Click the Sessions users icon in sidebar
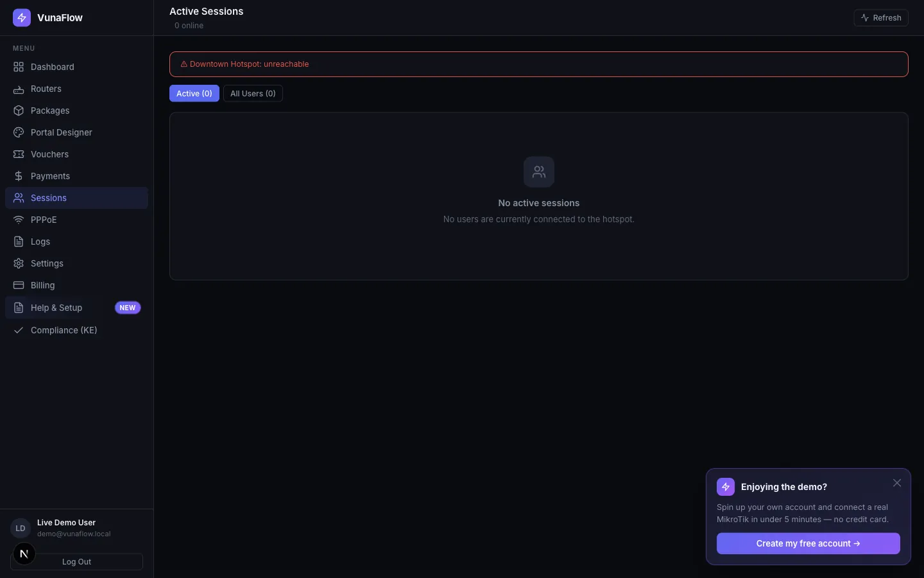924x578 pixels. click(19, 198)
